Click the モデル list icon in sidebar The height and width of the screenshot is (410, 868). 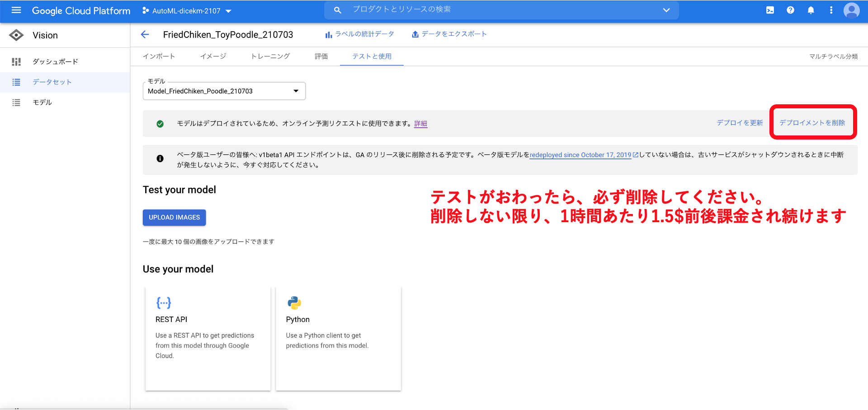pos(16,102)
